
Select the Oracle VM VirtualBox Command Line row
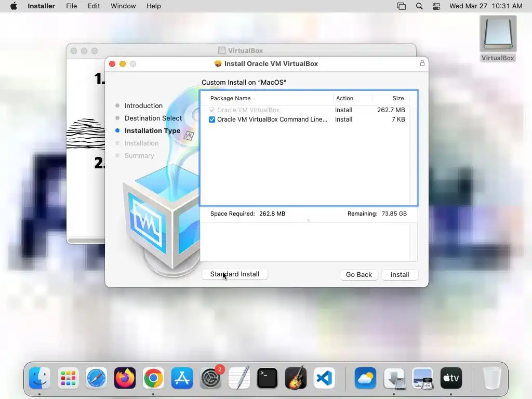[x=308, y=119]
